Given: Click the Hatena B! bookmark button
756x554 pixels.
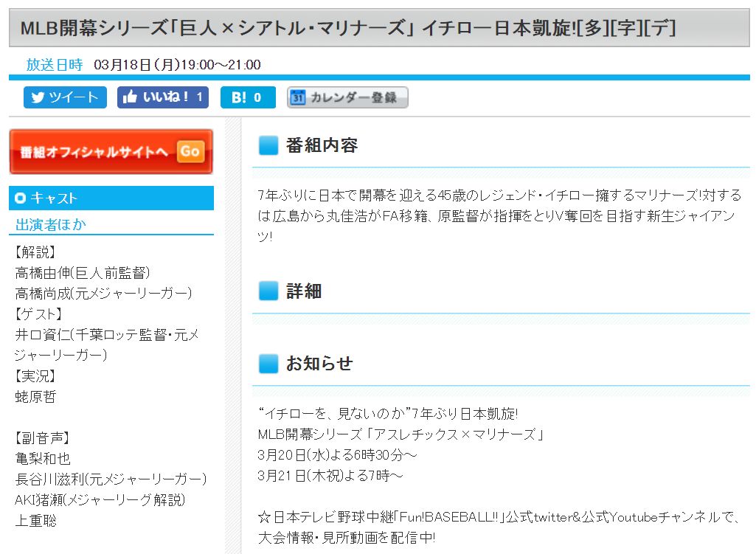Looking at the screenshot, I should (248, 97).
